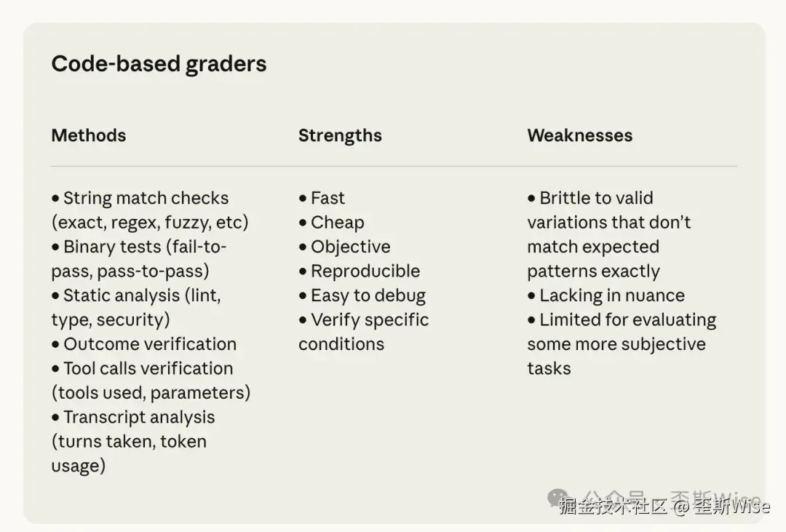Click the 'Easy to debug' strength item

coord(362,295)
